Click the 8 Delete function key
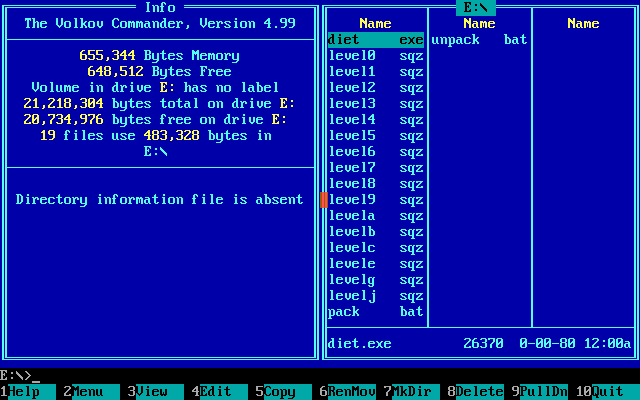This screenshot has height=400, width=640. (x=476, y=392)
